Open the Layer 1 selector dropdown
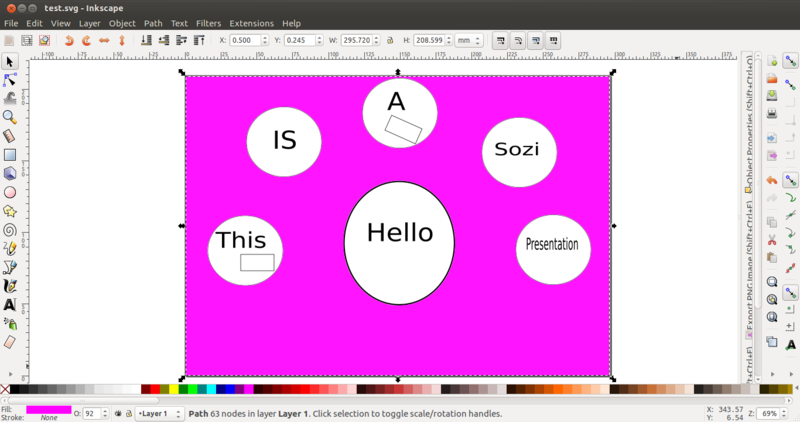 click(159, 413)
